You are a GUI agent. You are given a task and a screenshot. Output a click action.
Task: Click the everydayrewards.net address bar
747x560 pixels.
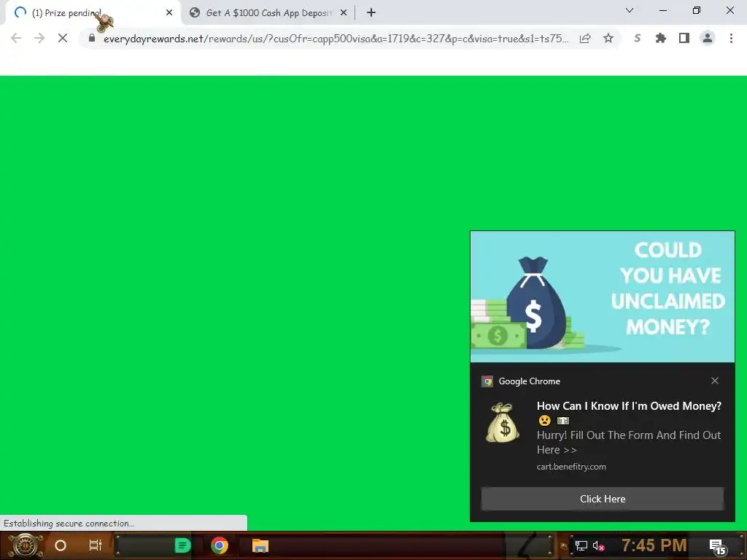point(336,39)
